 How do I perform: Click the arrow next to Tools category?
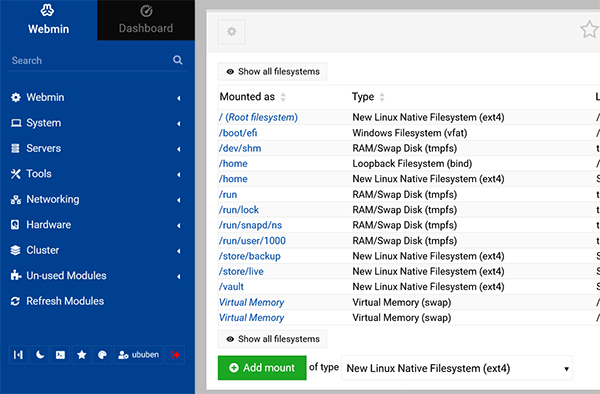point(179,175)
